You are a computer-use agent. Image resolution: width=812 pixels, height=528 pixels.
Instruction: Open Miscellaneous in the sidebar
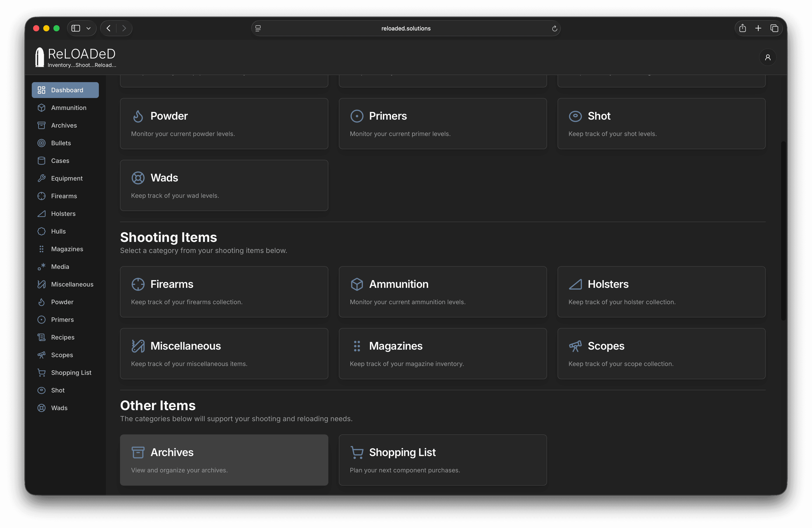[x=65, y=284]
